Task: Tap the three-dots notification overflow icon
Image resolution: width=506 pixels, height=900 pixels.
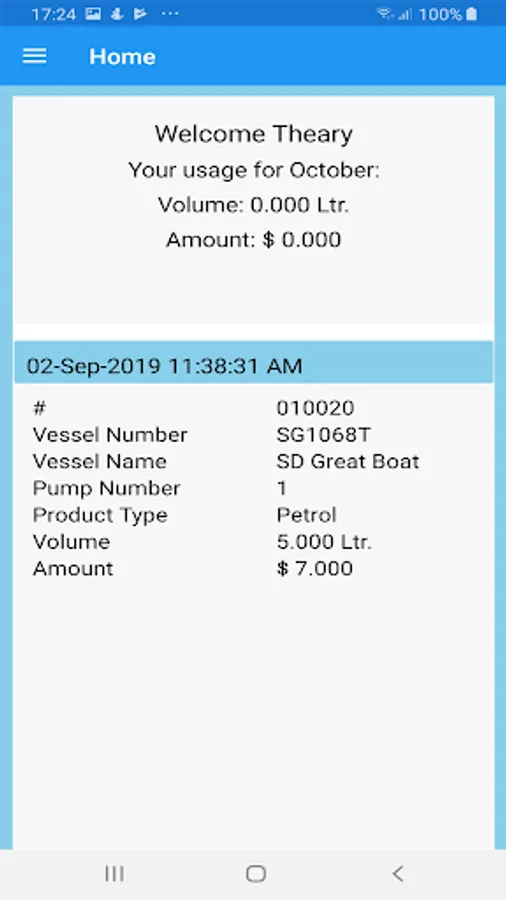Action: point(170,14)
